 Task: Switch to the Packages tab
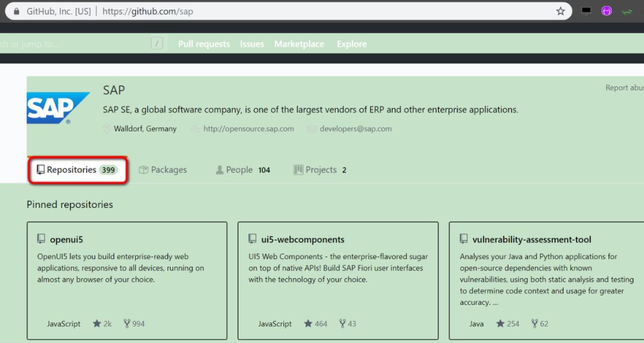click(x=163, y=170)
